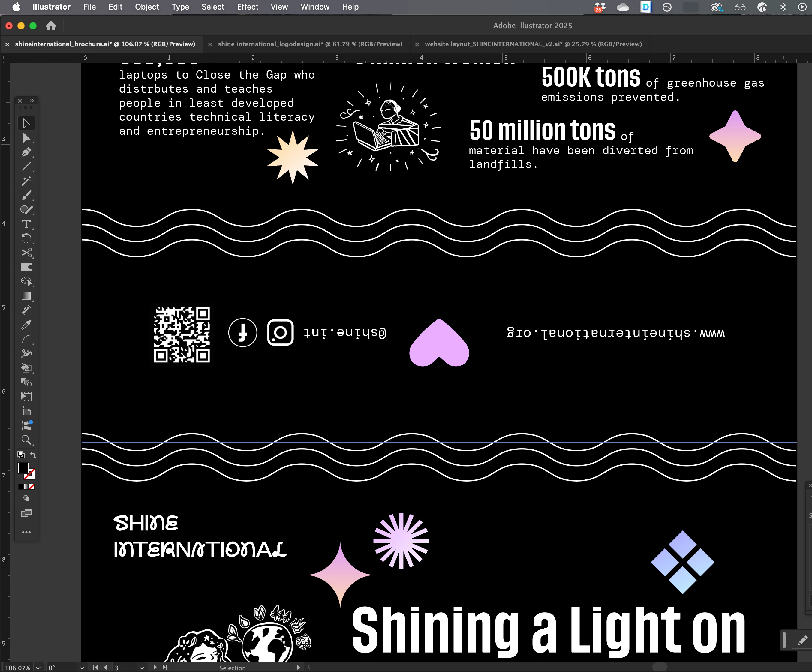Open the zoom level dropdown
Viewport: 812px width, 672px height.
coord(38,668)
